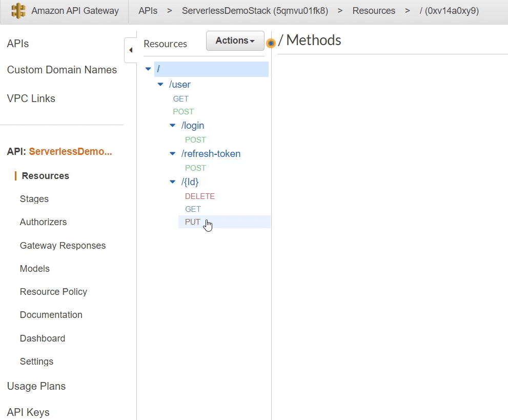This screenshot has height=420, width=508.
Task: Click the orange indicator dot beside Methods
Action: point(271,43)
